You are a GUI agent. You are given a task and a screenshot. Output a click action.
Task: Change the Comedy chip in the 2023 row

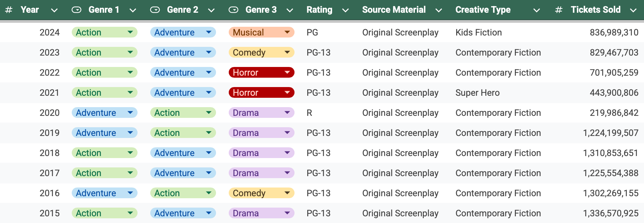[261, 53]
